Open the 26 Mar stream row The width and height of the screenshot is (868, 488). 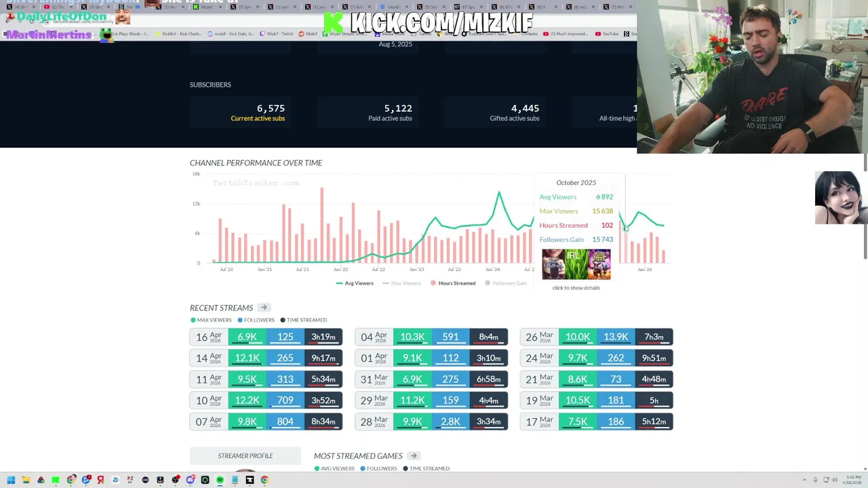coord(597,337)
